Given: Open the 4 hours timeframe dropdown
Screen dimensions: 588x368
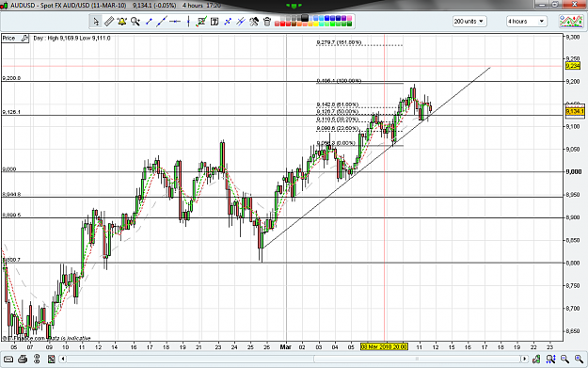Looking at the screenshot, I should [x=527, y=22].
